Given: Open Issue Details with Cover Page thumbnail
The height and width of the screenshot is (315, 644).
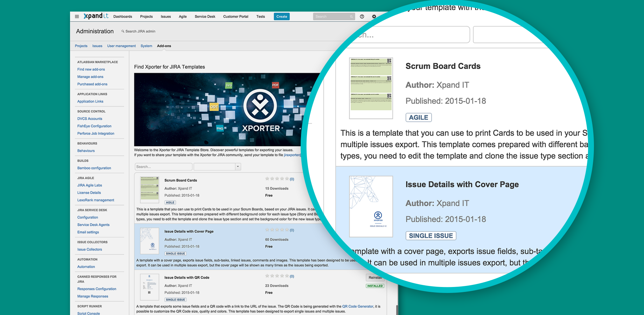Looking at the screenshot, I should coord(149,241).
